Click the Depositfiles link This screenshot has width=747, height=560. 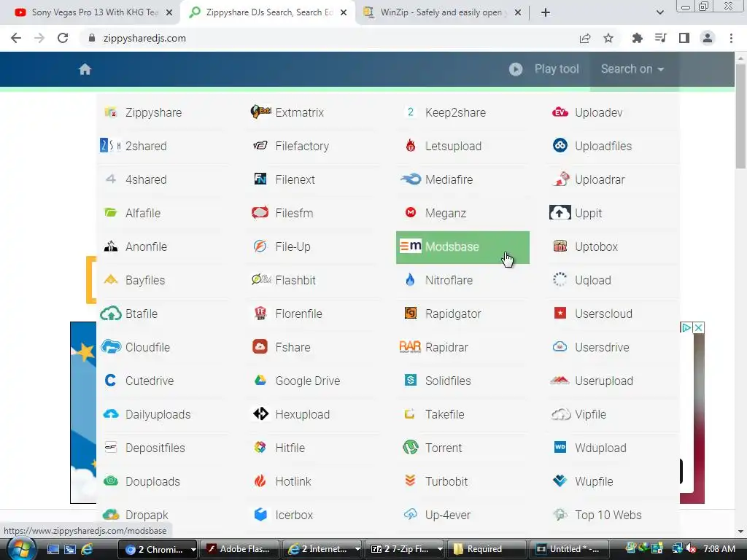[x=155, y=448]
